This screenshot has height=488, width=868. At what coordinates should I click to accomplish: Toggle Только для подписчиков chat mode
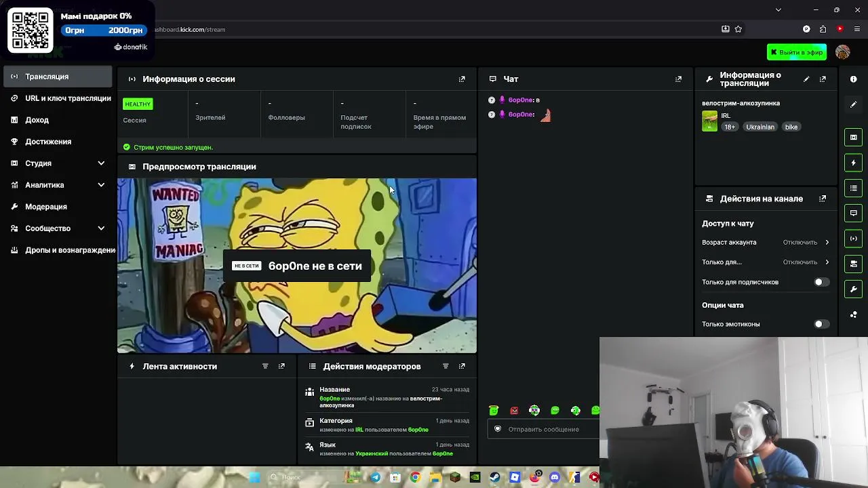(821, 282)
